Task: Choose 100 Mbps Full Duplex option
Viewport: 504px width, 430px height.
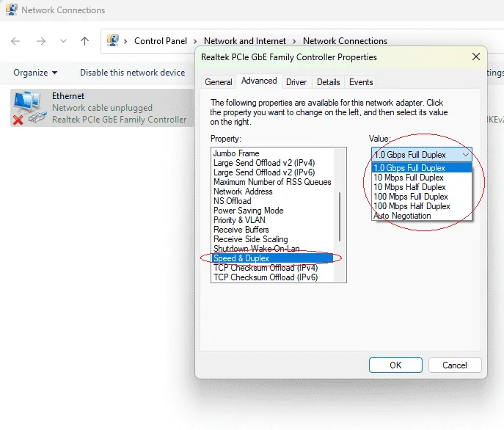Action: (x=422, y=197)
